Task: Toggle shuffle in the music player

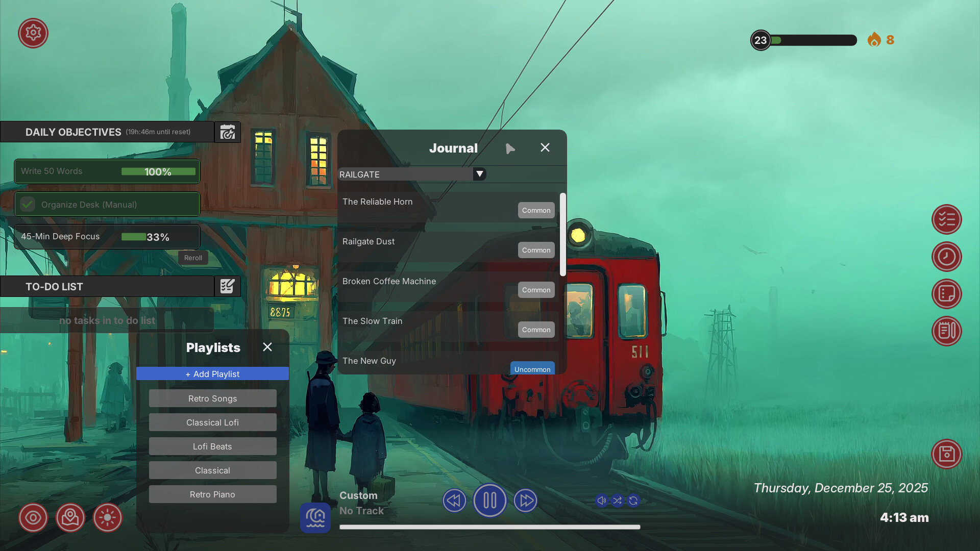Action: [617, 500]
